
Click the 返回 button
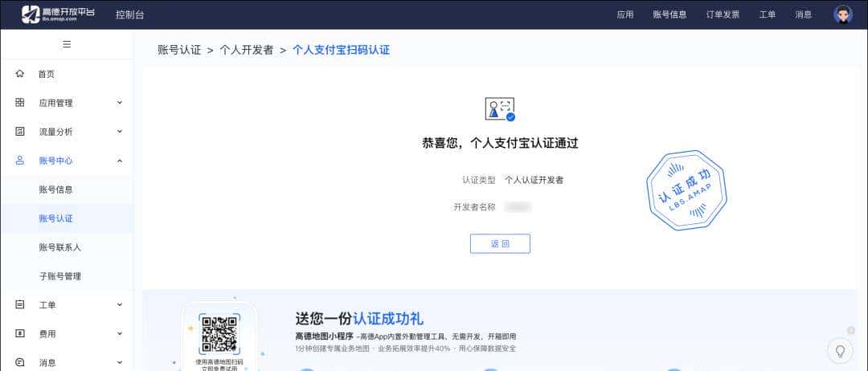click(x=500, y=244)
